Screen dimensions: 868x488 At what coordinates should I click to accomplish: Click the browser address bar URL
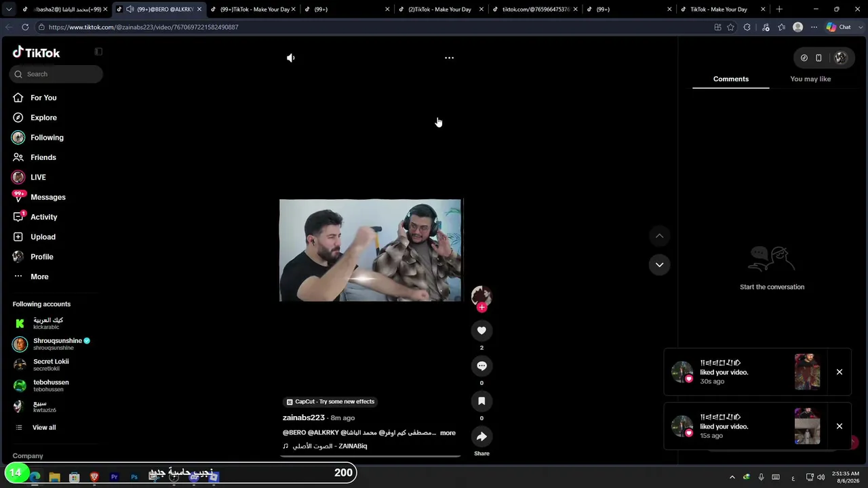pyautogui.click(x=143, y=27)
